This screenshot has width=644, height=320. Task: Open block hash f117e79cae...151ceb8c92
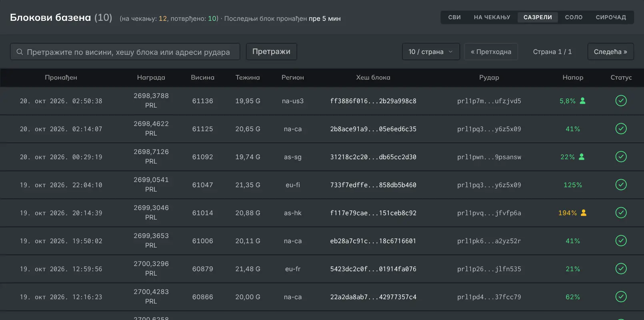click(x=373, y=213)
